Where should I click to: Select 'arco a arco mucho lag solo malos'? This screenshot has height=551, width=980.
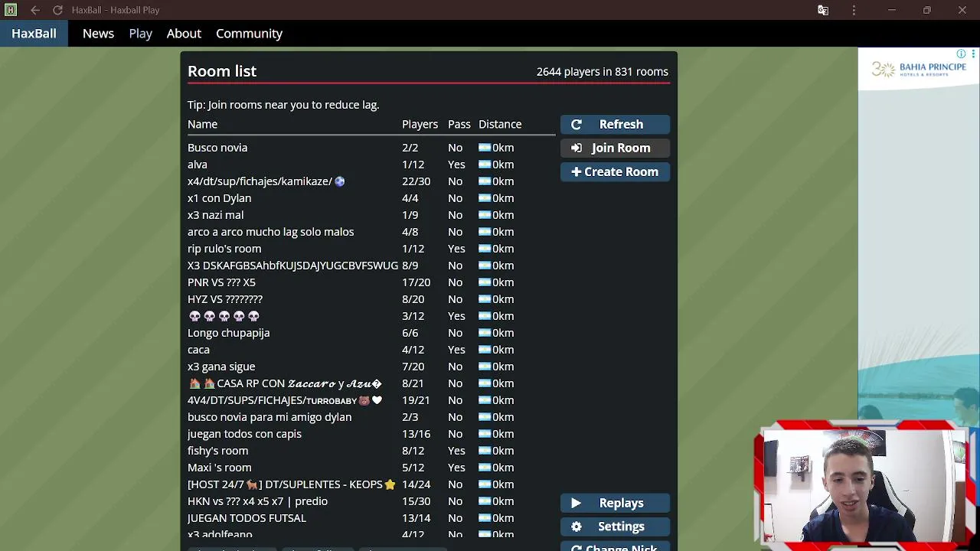(x=371, y=232)
